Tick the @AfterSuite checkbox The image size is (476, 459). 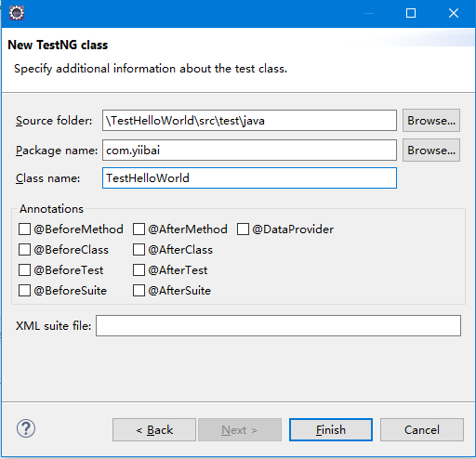[139, 291]
